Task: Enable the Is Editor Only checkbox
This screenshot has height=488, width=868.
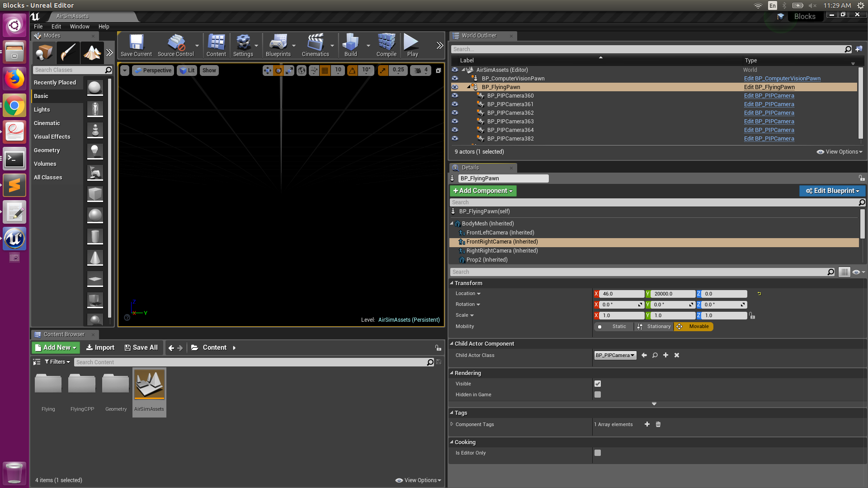Action: point(598,453)
